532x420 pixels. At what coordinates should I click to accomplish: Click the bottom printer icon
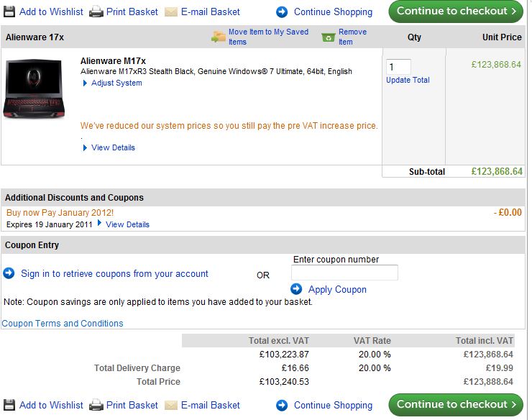click(x=96, y=406)
